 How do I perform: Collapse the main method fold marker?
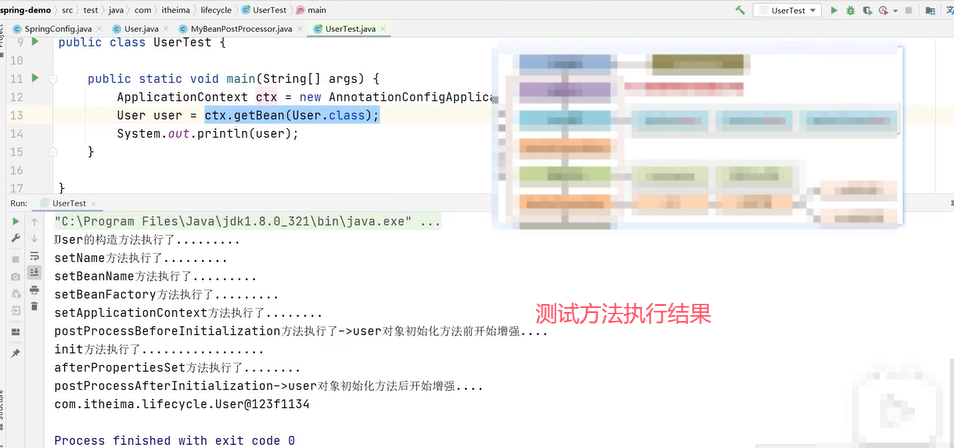(53, 79)
